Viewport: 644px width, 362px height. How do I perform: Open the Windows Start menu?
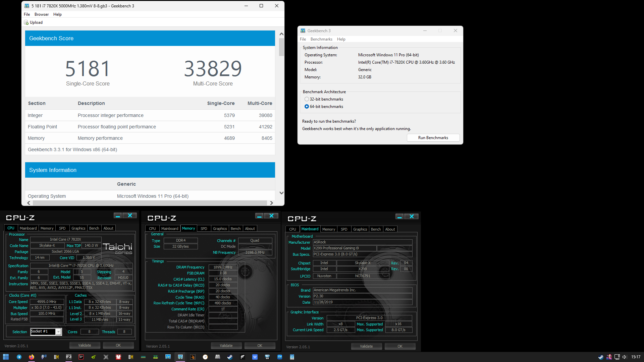[6, 357]
